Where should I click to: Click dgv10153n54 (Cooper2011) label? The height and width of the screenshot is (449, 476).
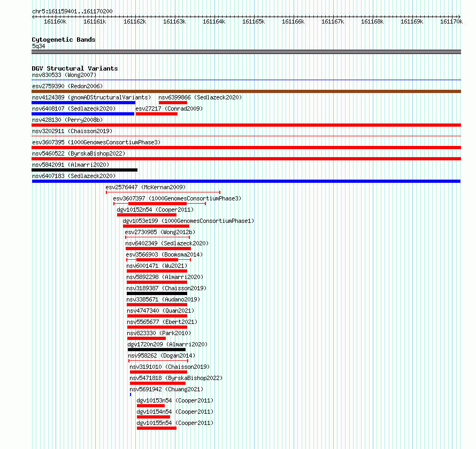(175, 400)
